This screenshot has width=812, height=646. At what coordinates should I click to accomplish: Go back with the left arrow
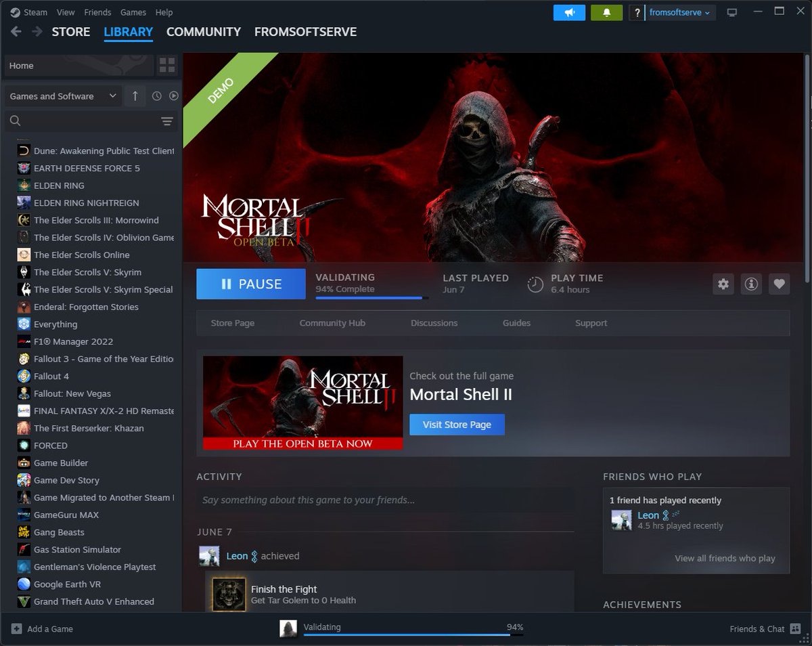click(16, 32)
